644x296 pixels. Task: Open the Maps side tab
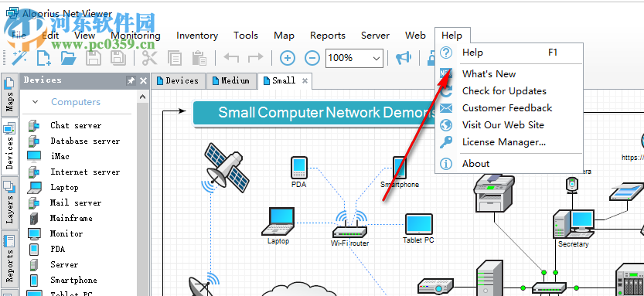10,95
